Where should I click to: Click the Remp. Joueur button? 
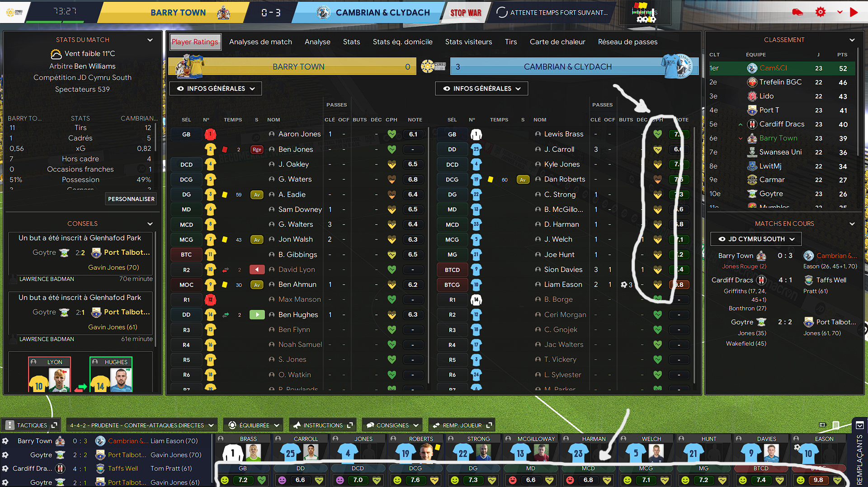(462, 425)
